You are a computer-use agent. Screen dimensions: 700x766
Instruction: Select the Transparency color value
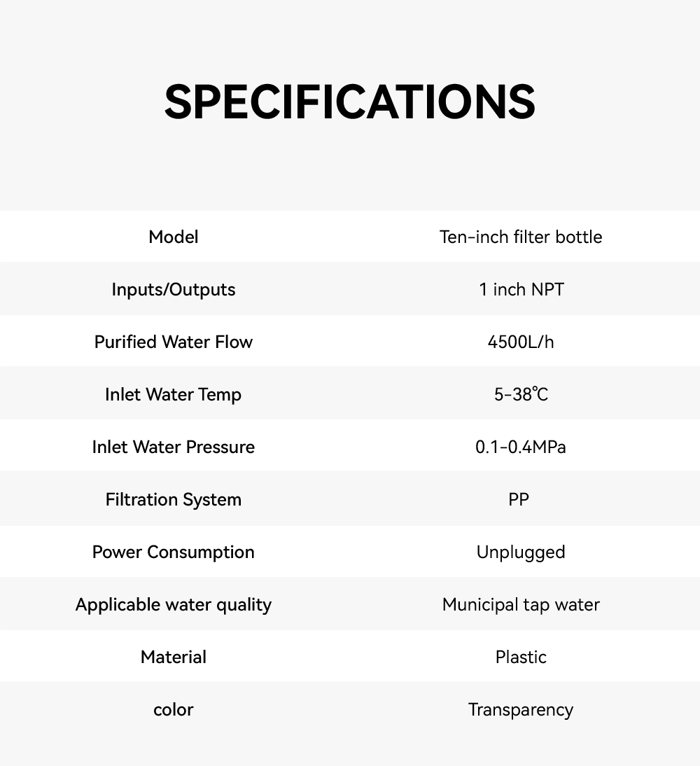521,710
